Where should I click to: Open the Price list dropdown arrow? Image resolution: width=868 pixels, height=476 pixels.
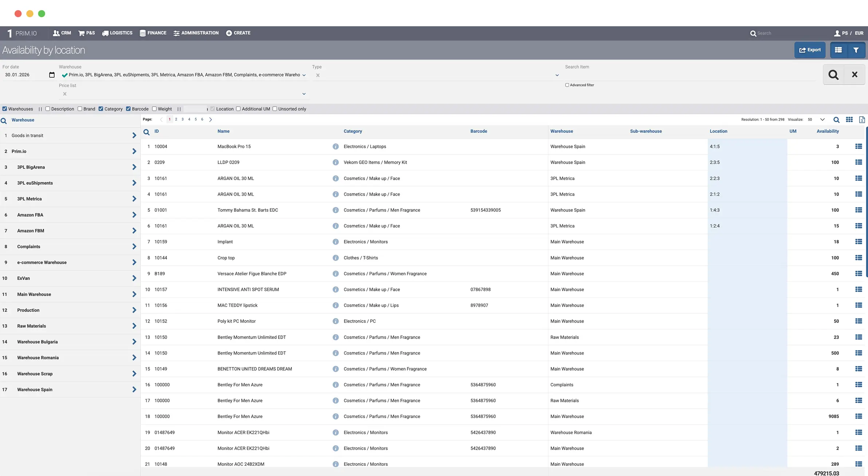click(304, 94)
